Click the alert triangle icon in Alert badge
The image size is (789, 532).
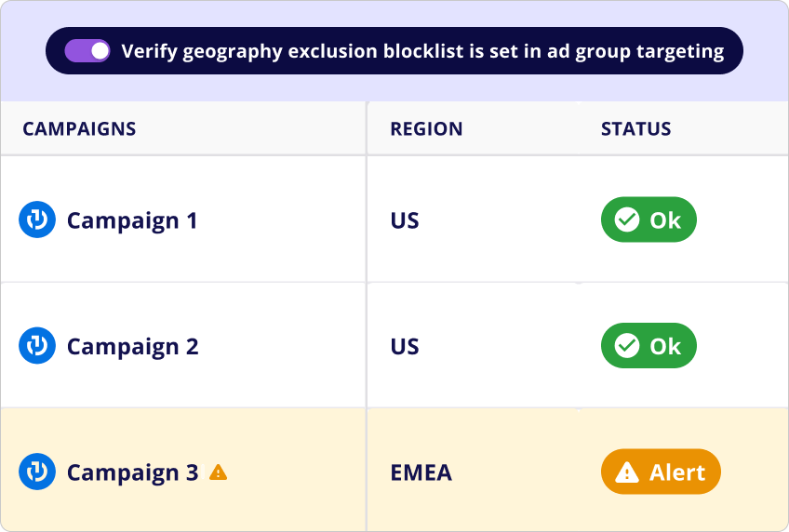627,472
